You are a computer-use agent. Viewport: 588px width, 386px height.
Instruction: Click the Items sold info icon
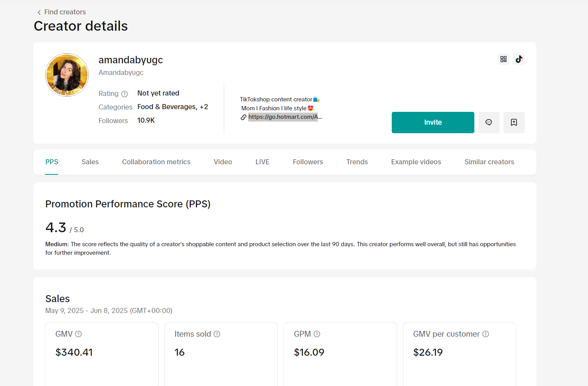[x=217, y=334]
